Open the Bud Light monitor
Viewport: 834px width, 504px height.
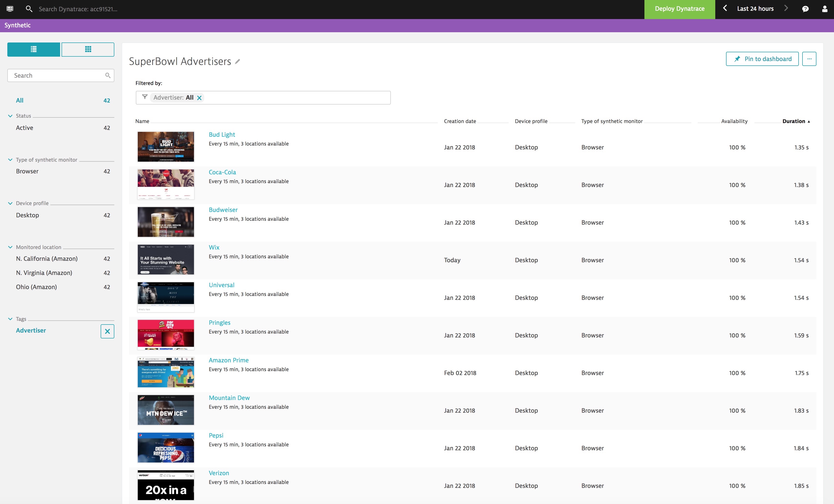click(222, 135)
